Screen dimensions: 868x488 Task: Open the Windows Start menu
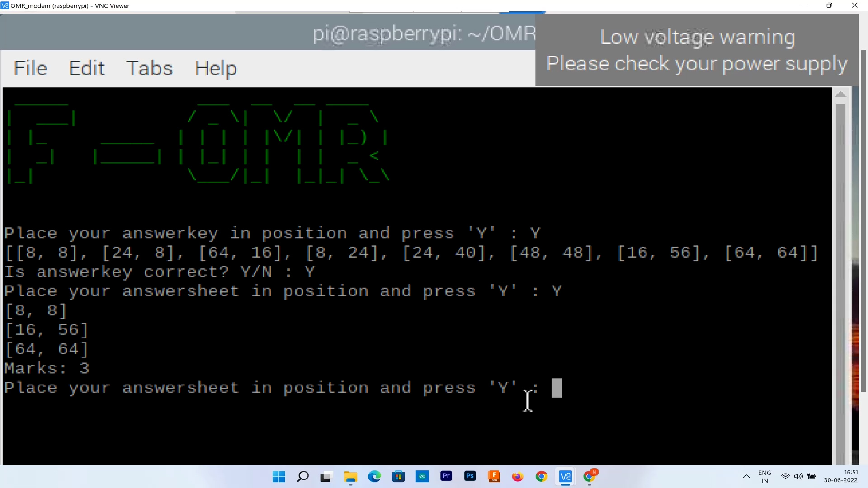279,476
